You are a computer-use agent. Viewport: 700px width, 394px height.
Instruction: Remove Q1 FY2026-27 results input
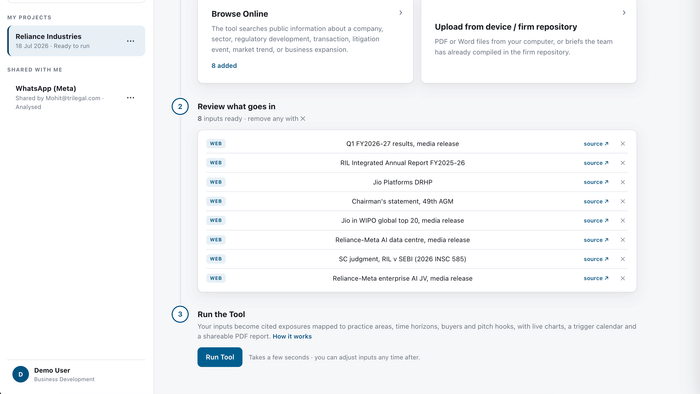pyautogui.click(x=622, y=144)
